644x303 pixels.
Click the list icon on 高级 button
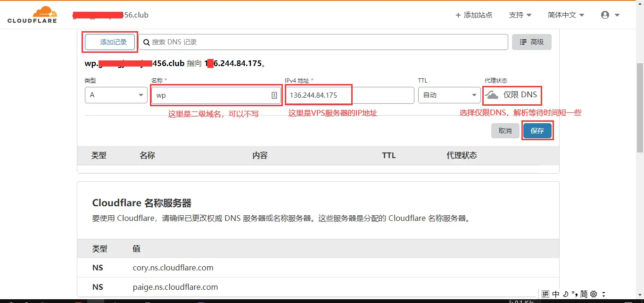(x=523, y=42)
